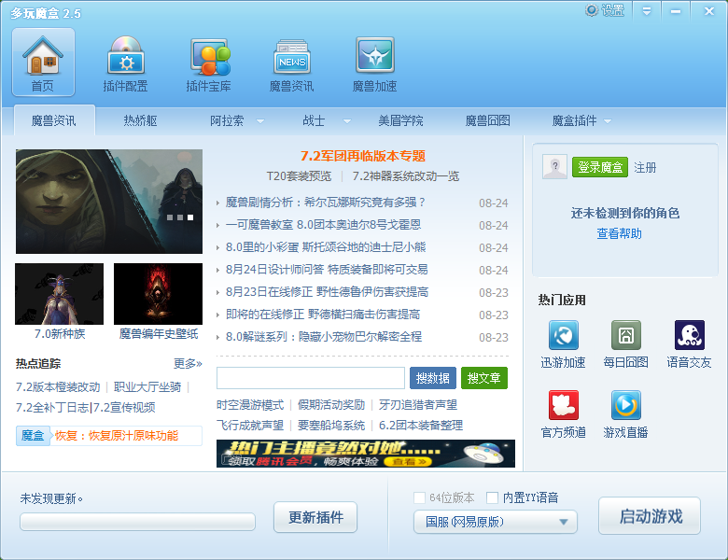The width and height of the screenshot is (728, 560).
Task: Click the 设置 gear icon
Action: 592,10
